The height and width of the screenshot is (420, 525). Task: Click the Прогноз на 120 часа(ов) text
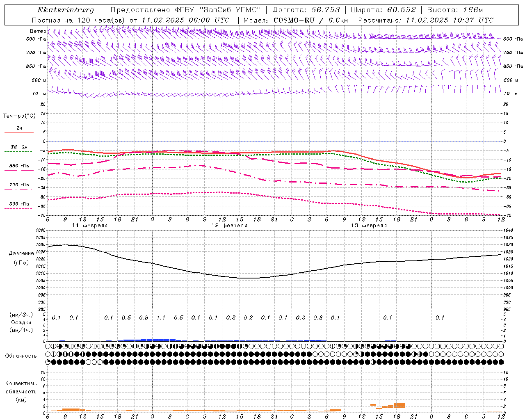coord(79,20)
